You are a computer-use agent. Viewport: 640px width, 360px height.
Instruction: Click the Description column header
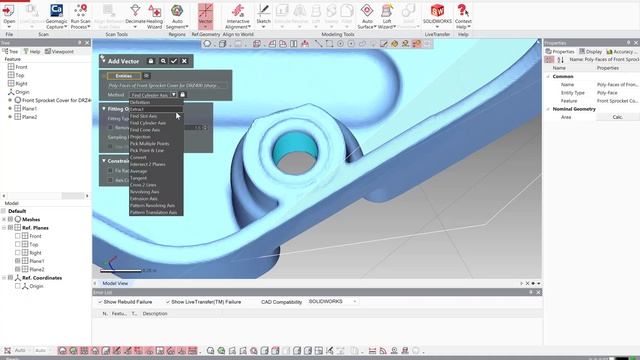pos(155,313)
